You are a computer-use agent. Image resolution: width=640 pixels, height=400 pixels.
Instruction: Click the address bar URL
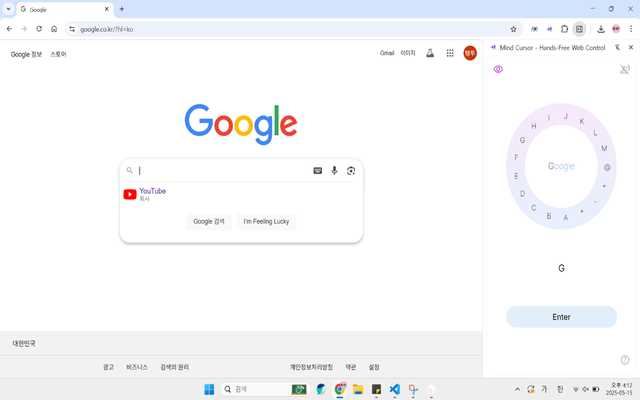click(x=107, y=29)
